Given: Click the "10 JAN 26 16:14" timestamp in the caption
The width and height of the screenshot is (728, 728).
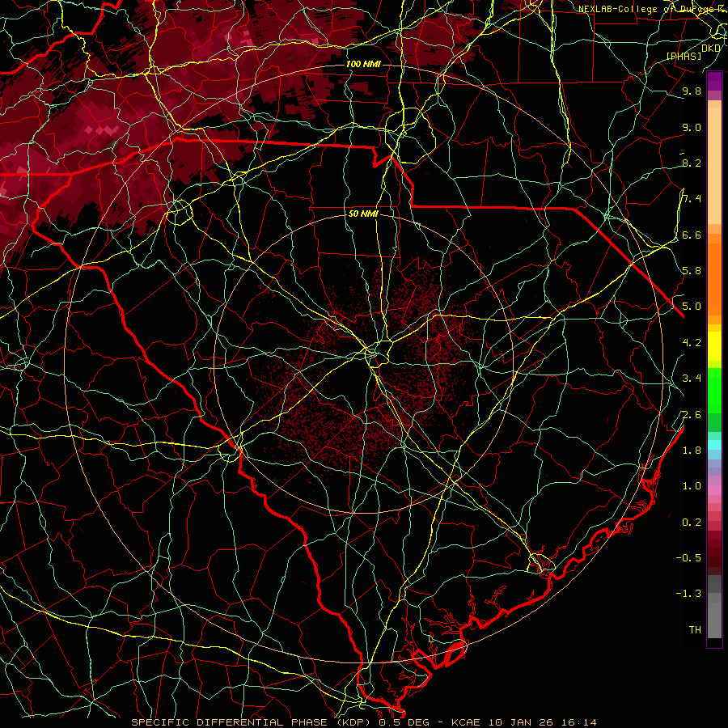Looking at the screenshot, I should [x=542, y=722].
